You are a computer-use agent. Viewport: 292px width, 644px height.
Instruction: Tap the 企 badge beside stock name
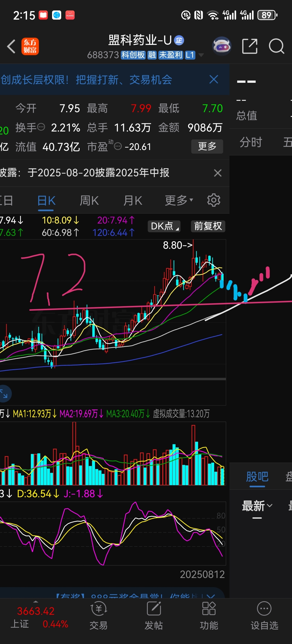click(179, 40)
